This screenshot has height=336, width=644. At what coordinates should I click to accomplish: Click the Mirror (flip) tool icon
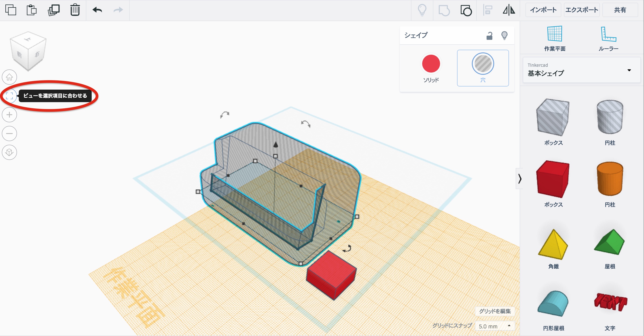tap(509, 10)
